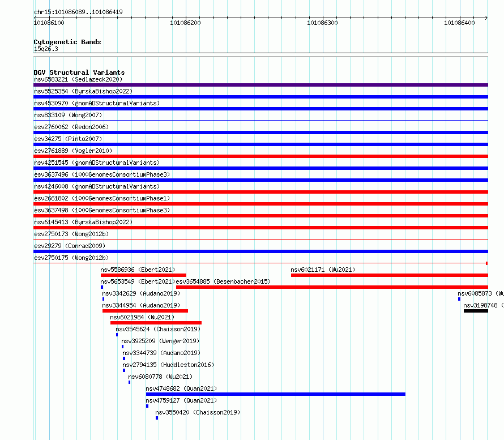Open esv3654885 (Besenbacher2015) label
This screenshot has height=440, width=504.
pos(223,281)
